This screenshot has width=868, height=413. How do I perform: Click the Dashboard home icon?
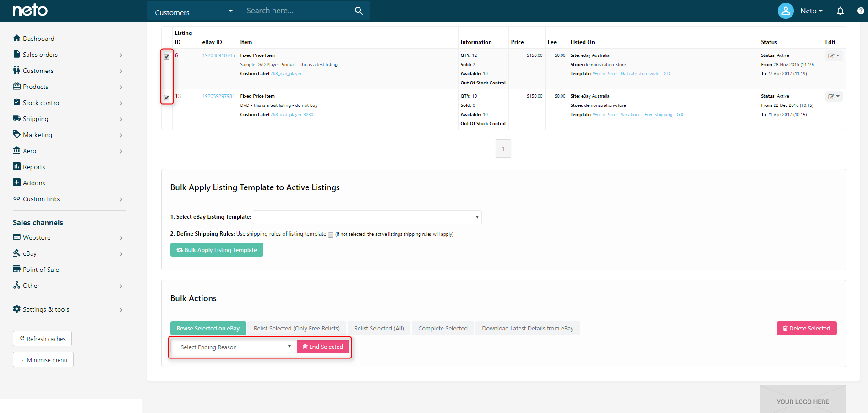coord(17,38)
